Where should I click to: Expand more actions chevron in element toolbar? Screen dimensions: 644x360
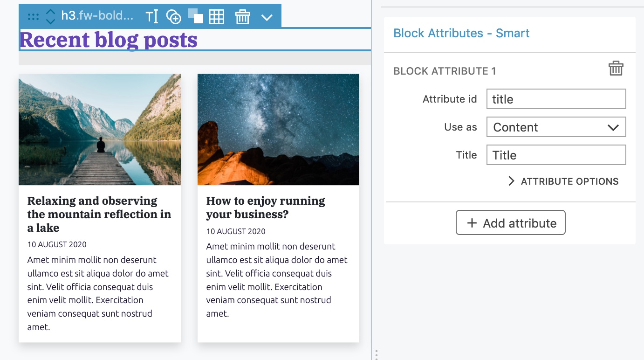tap(267, 17)
